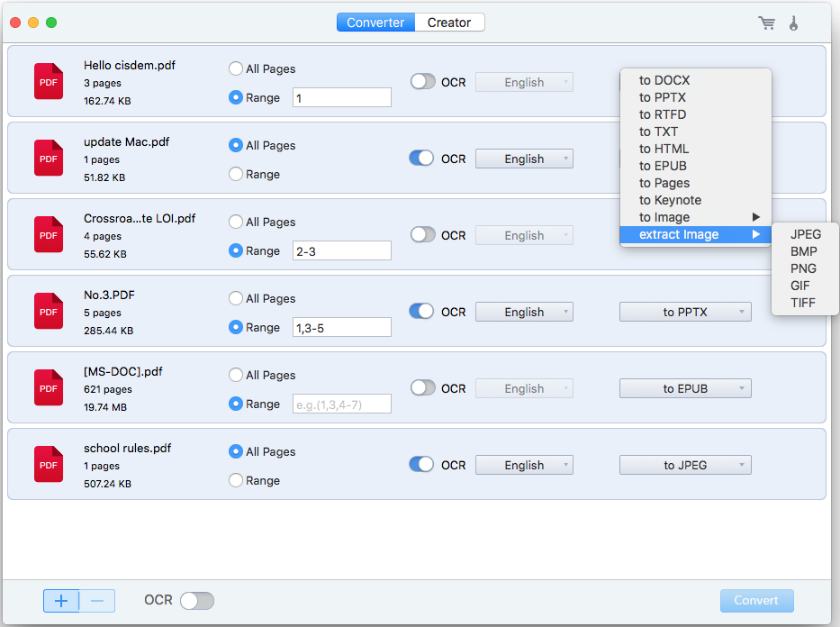This screenshot has height=627, width=840.
Task: Open the to EPUB format dropdown
Action: click(x=684, y=387)
